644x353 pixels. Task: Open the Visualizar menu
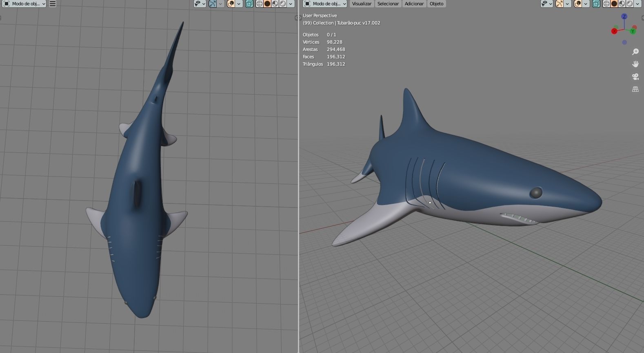(x=362, y=4)
